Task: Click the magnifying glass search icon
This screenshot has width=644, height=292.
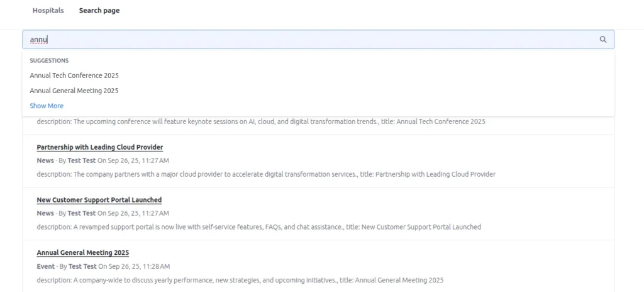Action: [602, 40]
